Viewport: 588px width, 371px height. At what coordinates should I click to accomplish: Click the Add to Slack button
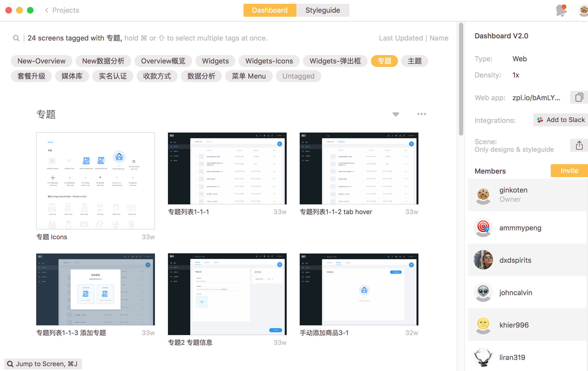tap(561, 120)
